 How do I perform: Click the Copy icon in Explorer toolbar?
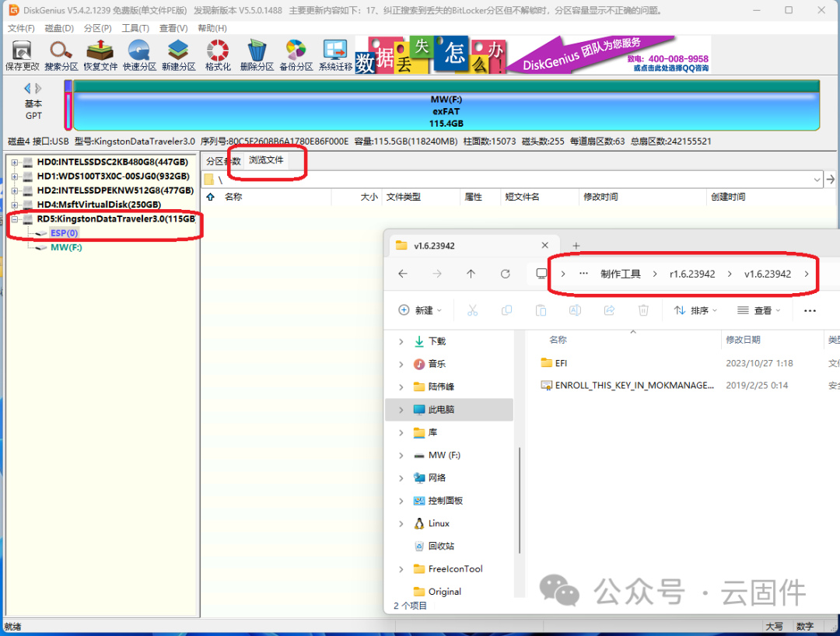[x=506, y=310]
